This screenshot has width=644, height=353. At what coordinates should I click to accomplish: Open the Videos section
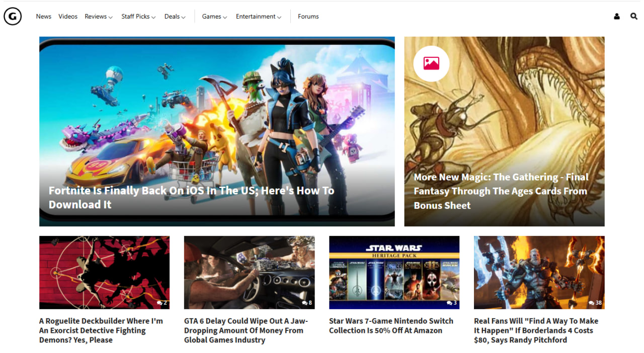(68, 17)
